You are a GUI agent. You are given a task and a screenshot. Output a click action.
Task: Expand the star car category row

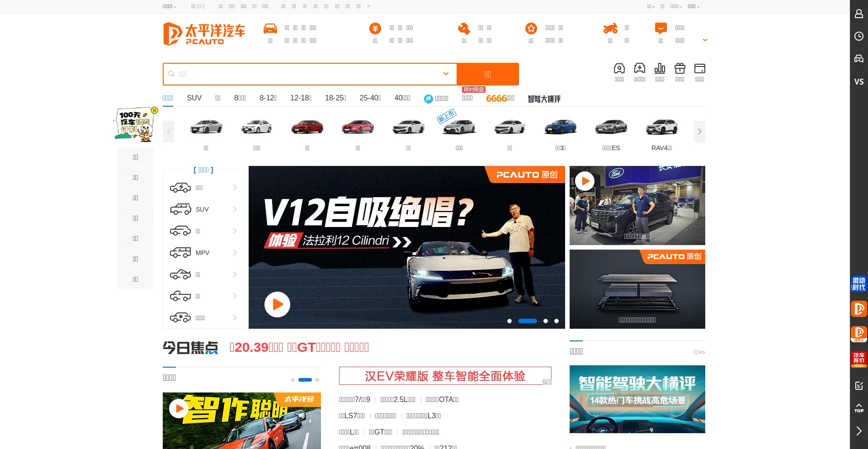pos(203,318)
